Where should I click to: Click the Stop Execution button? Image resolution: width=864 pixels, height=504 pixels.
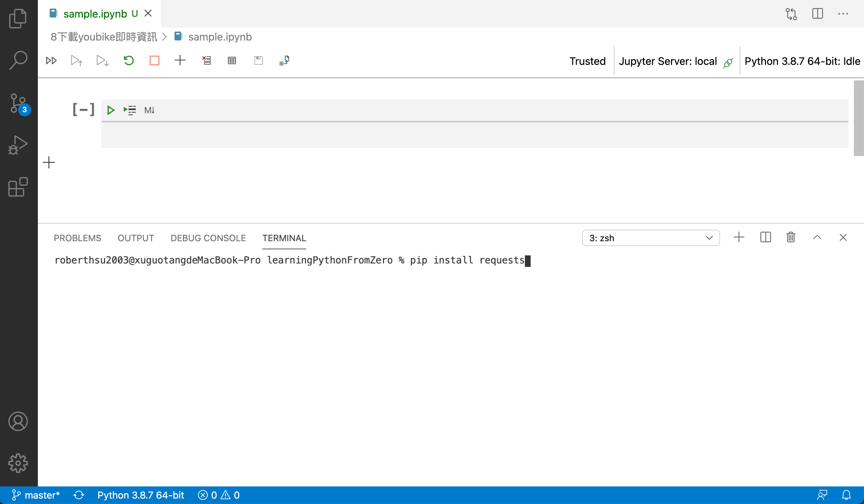coord(155,60)
